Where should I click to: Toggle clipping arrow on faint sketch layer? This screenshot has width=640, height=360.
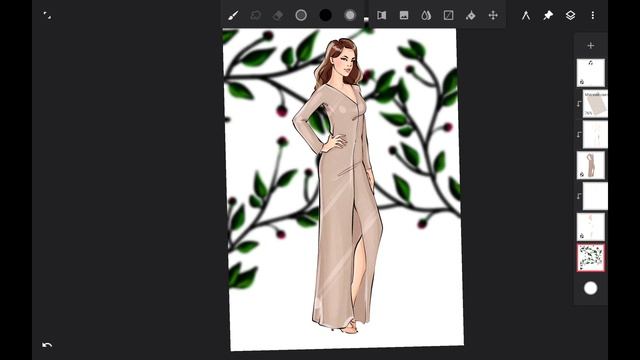coord(579,134)
